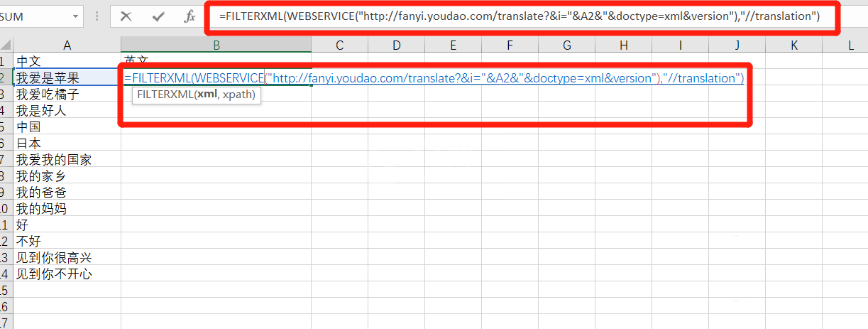Click cell A11 containing 好
Image resolution: width=868 pixels, height=329 pixels.
[67, 225]
